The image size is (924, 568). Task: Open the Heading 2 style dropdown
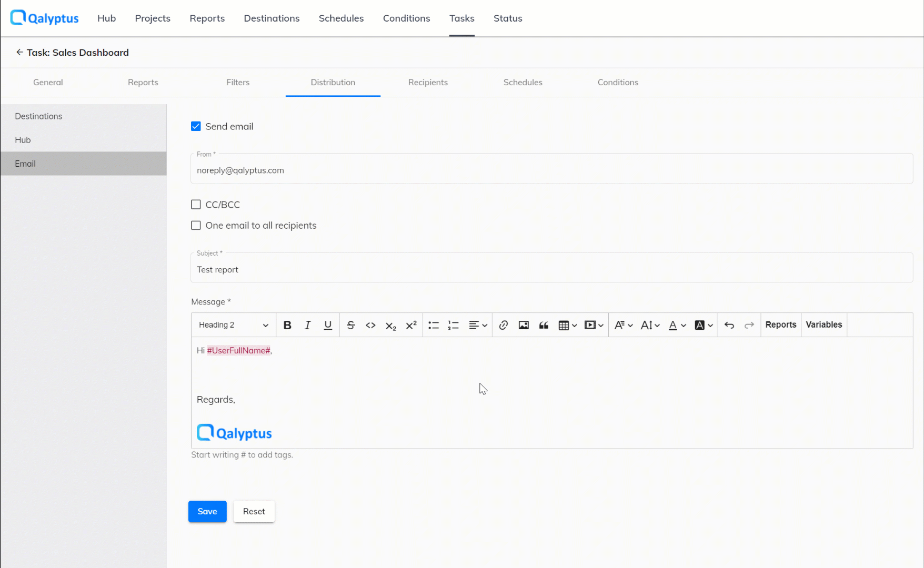[233, 324]
